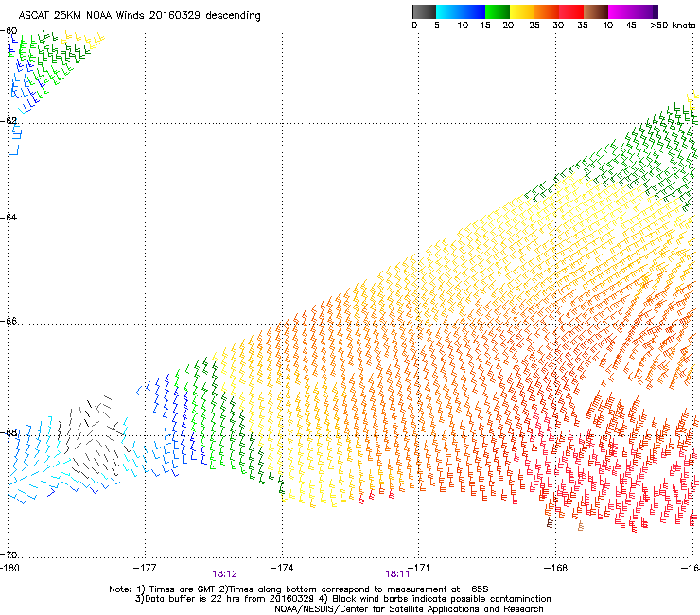Click longitude label '-171' on bottom axis

point(419,568)
